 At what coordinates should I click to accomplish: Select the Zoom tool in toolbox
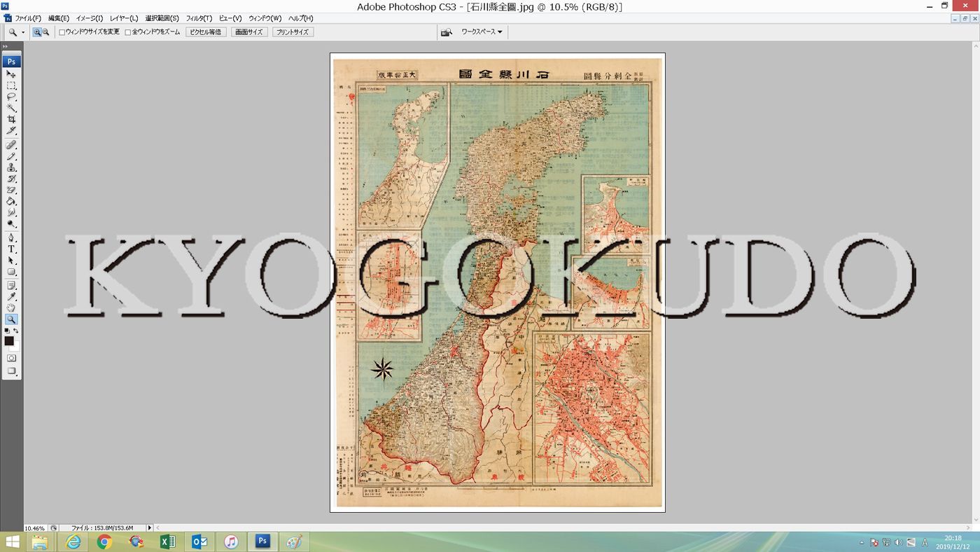(x=11, y=319)
